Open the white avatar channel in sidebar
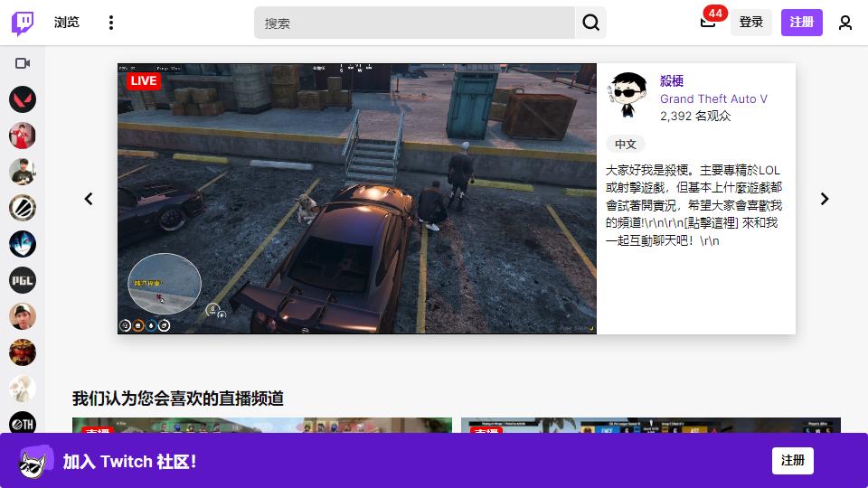This screenshot has width=868, height=488. pyautogui.click(x=23, y=389)
